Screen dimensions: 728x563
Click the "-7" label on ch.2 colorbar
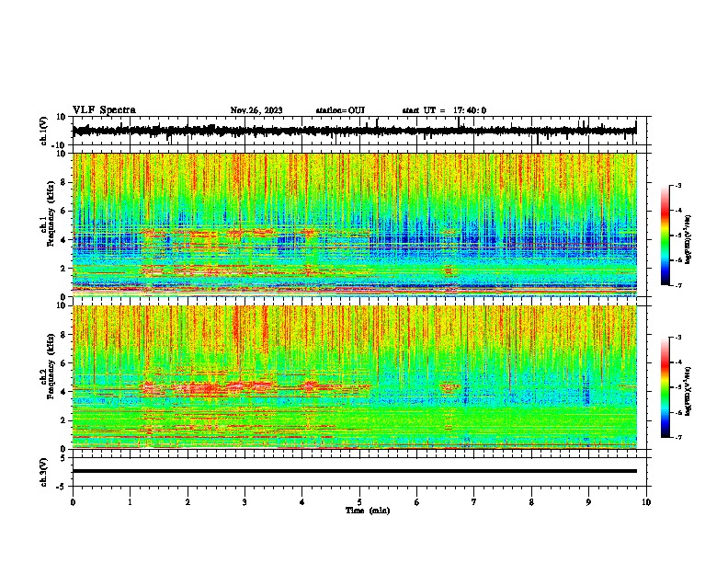click(677, 438)
